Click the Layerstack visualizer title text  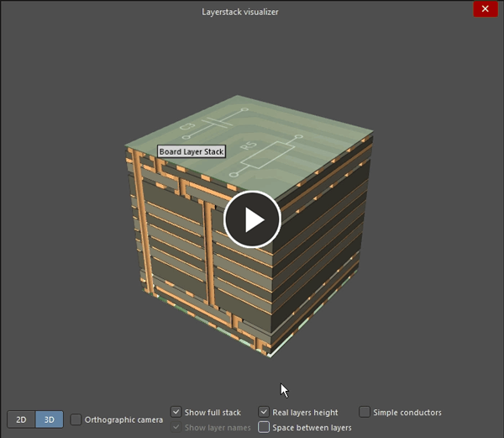[x=240, y=12]
